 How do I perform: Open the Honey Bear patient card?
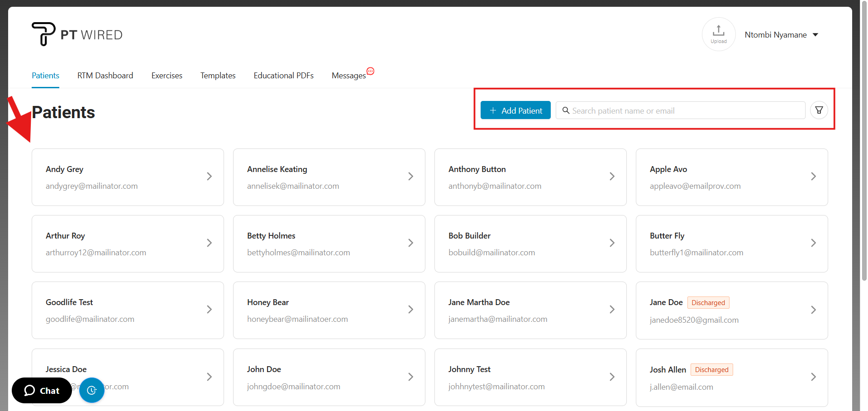[329, 310]
